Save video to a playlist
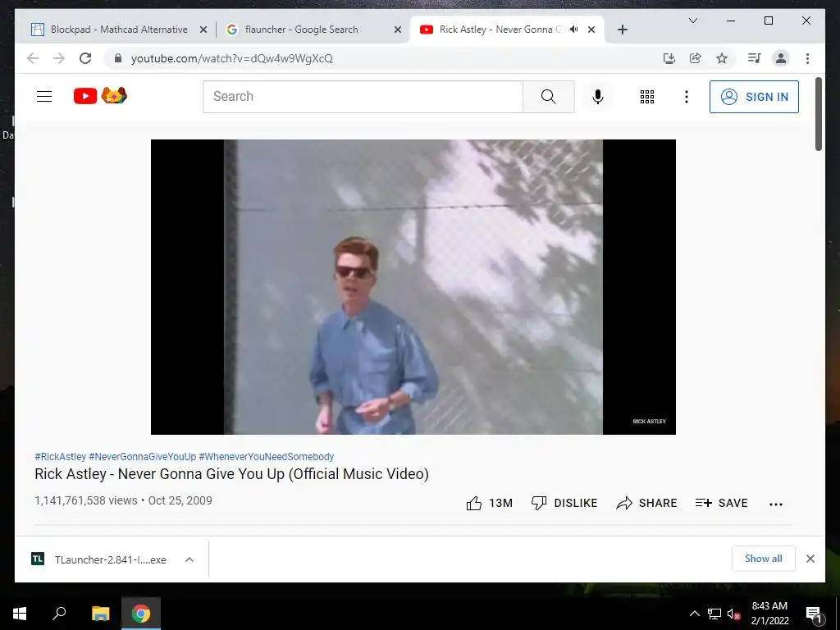Image resolution: width=840 pixels, height=630 pixels. [721, 503]
